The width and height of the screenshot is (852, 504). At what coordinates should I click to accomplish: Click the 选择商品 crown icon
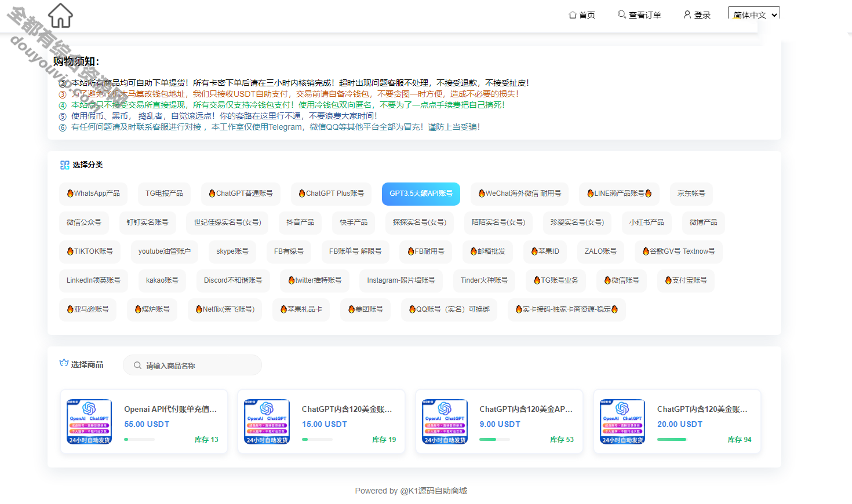(x=64, y=363)
